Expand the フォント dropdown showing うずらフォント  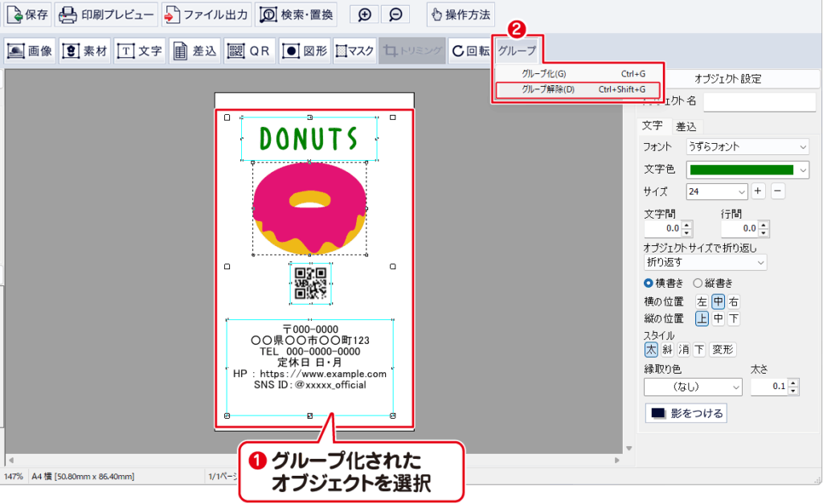747,147
